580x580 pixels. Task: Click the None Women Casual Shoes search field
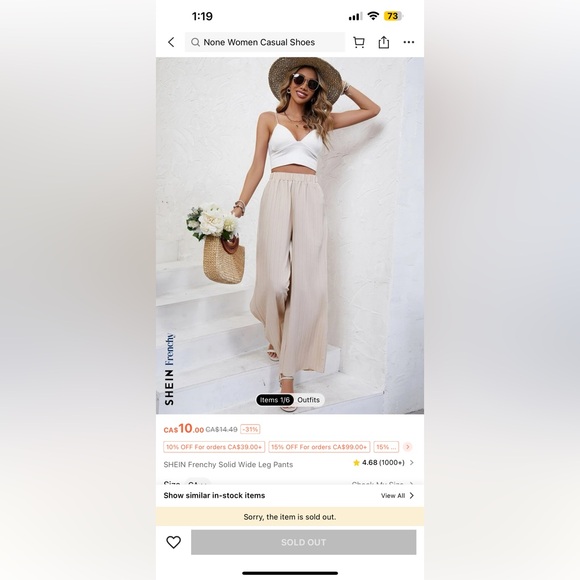pos(265,42)
